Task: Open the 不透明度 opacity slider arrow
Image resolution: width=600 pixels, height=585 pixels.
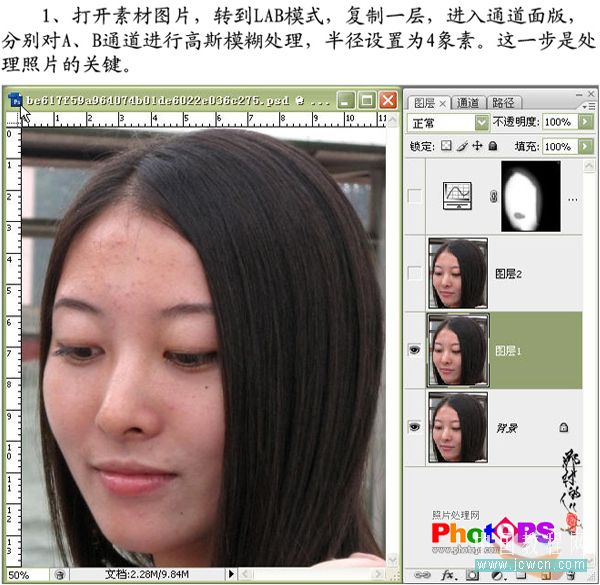Action: pos(585,122)
